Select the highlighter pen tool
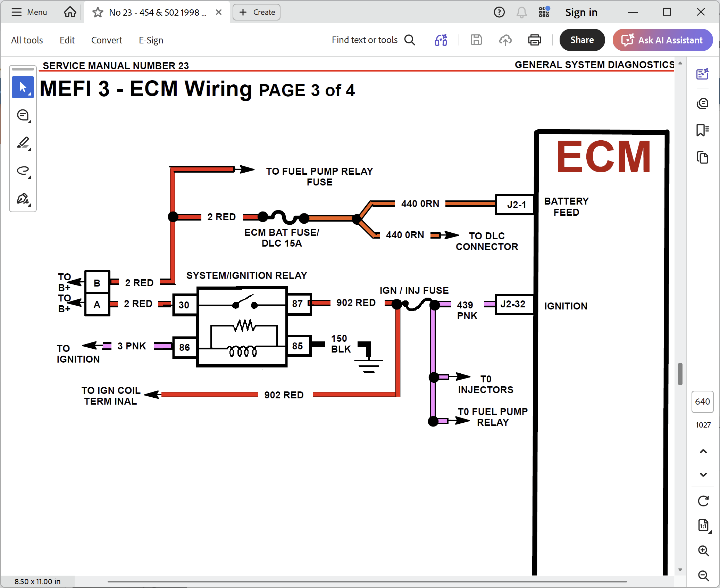This screenshot has height=588, width=720. click(23, 143)
